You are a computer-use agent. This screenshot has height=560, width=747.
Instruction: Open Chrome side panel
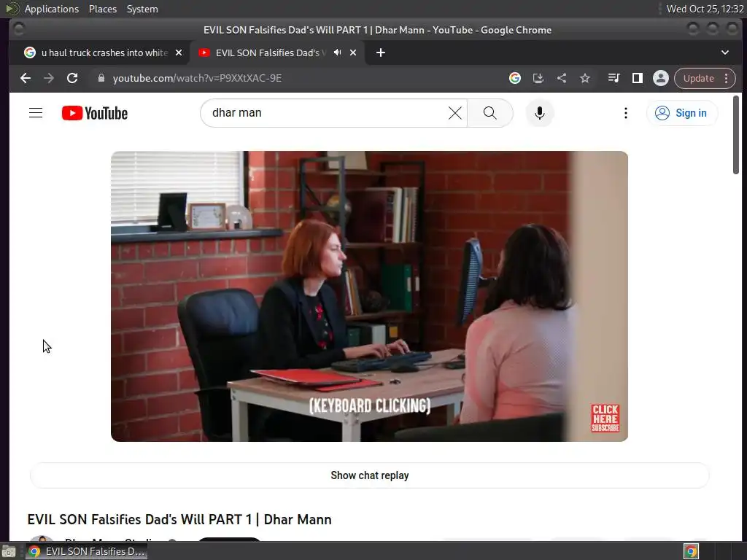[x=637, y=78]
